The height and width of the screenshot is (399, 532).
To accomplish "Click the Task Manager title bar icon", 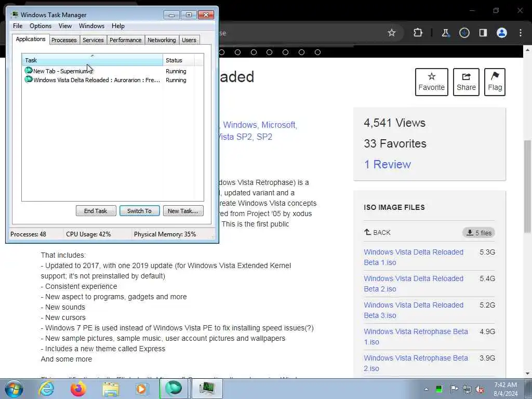I will (14, 15).
